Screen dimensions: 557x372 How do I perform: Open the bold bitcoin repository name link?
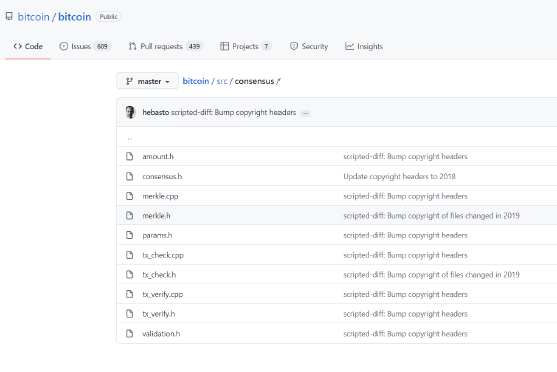tap(75, 17)
